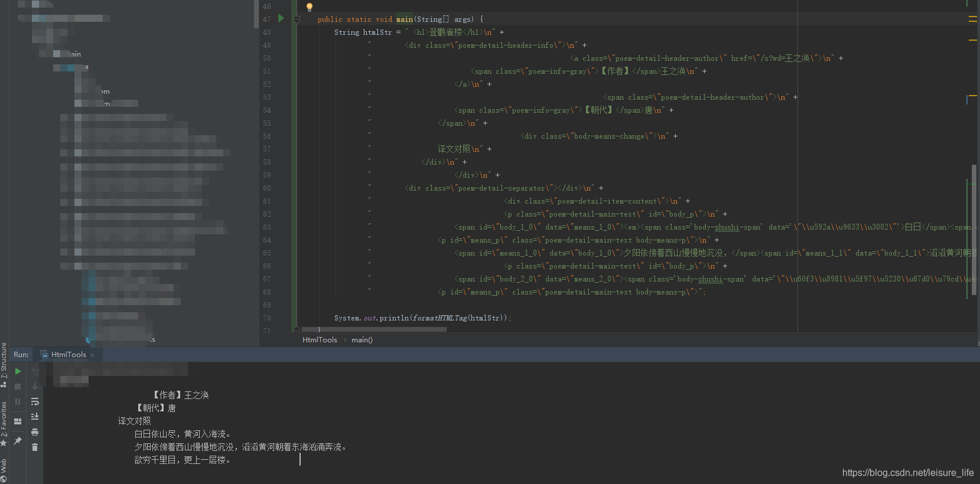Print the console output
980x484 pixels.
tap(35, 432)
